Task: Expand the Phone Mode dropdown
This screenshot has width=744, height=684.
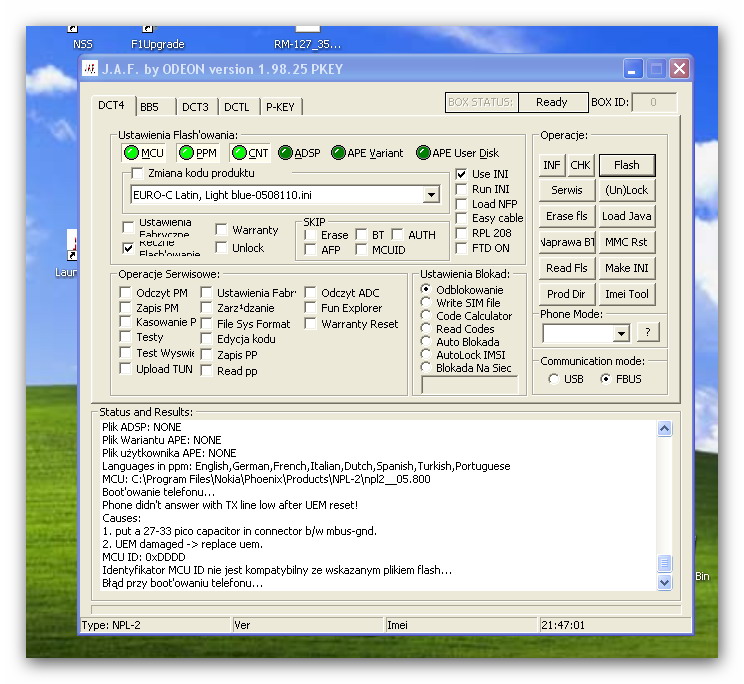Action: [621, 333]
